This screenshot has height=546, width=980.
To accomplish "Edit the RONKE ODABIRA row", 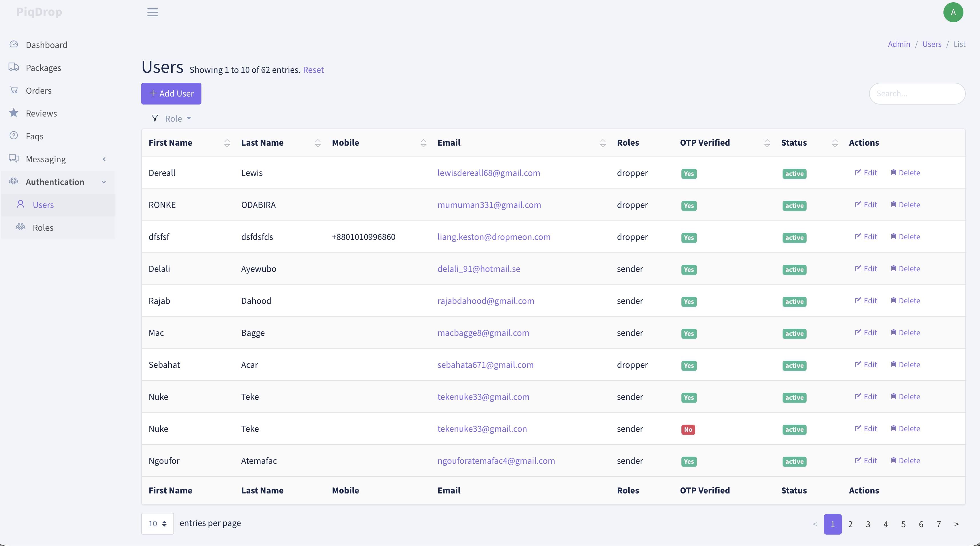I will (x=866, y=204).
